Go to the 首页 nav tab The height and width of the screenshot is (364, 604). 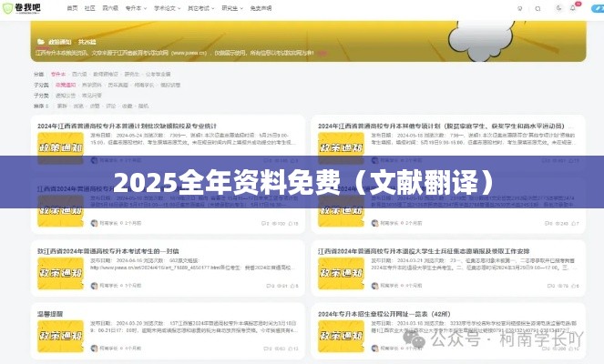(72, 7)
